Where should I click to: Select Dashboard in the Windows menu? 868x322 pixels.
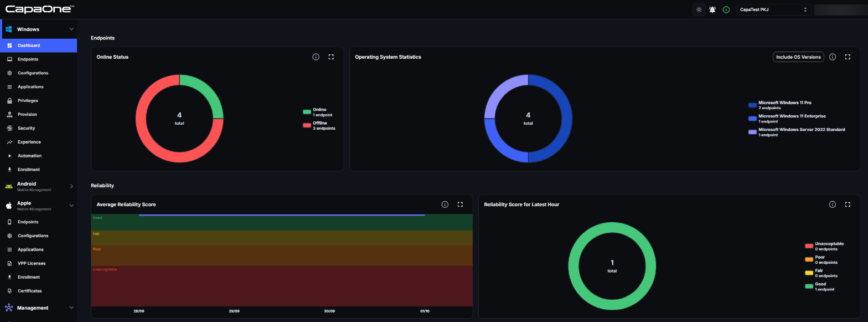(x=39, y=45)
